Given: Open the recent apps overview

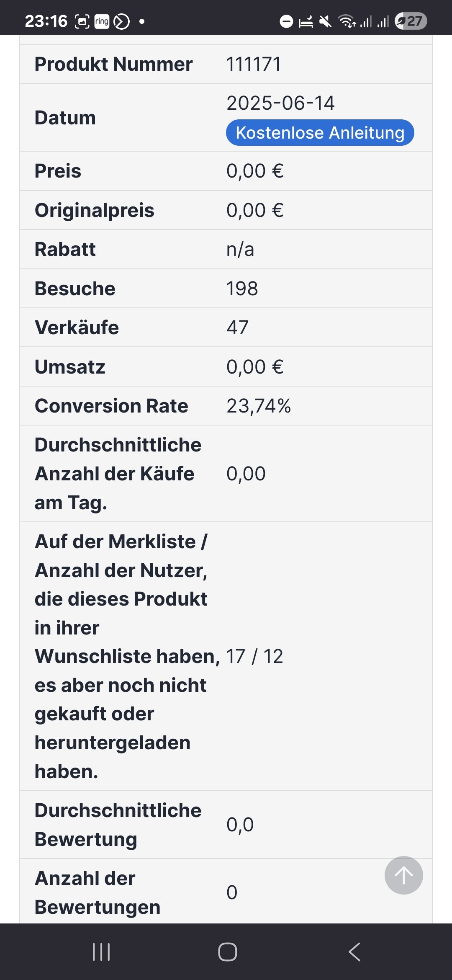Looking at the screenshot, I should [x=101, y=952].
